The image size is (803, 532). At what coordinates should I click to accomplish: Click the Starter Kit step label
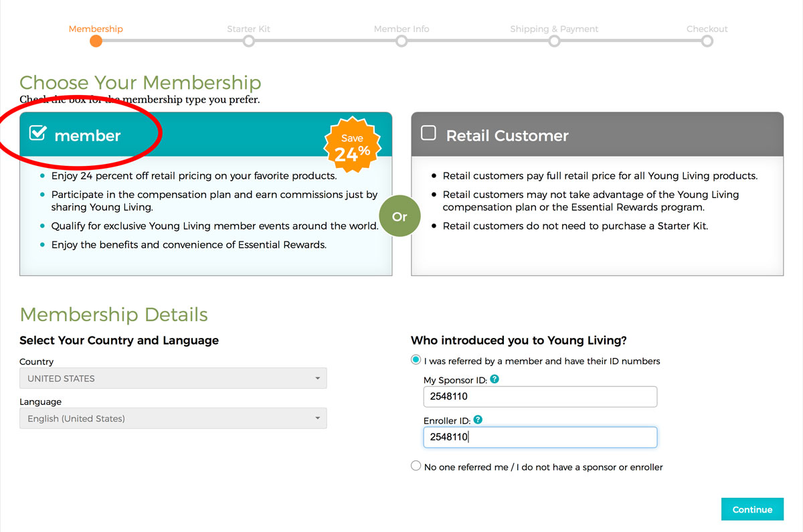coord(249,29)
